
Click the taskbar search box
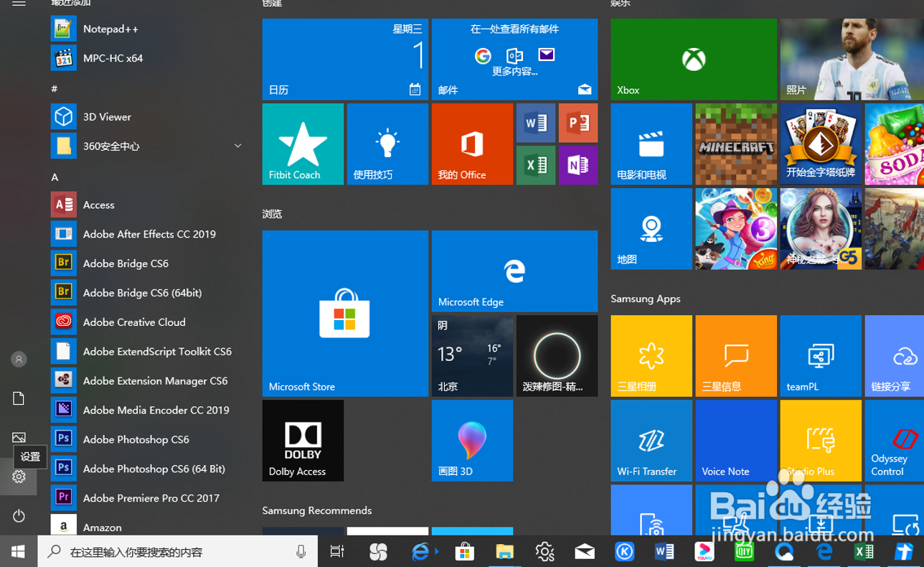178,551
